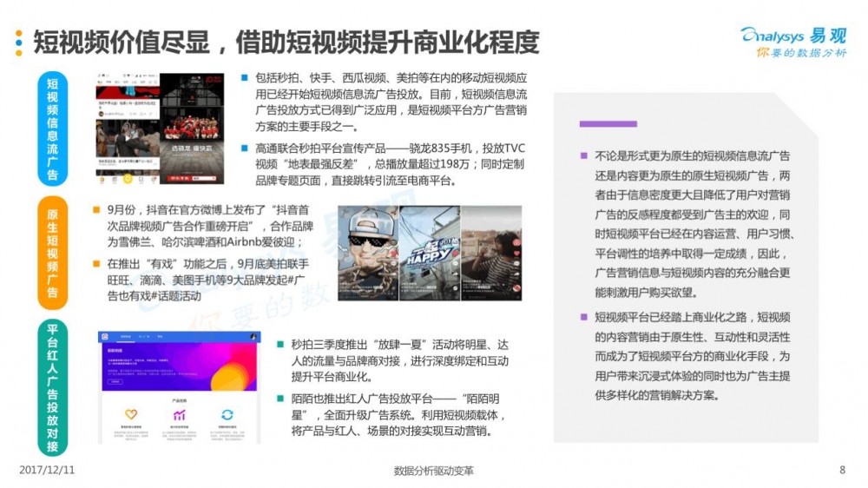Image resolution: width=868 pixels, height=488 pixels.
Task: Select the orange 原生短视频广告 label
Action: coord(53,253)
